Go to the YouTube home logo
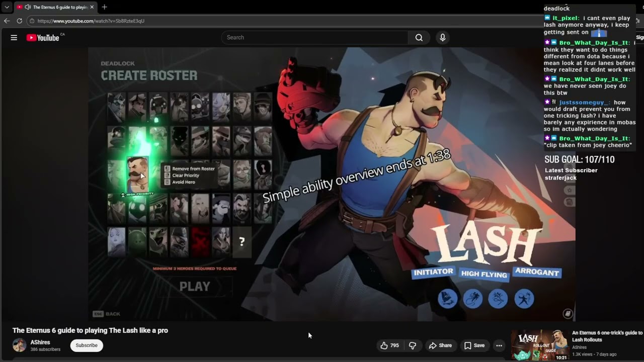Screen dimensions: 644x362 point(43,38)
